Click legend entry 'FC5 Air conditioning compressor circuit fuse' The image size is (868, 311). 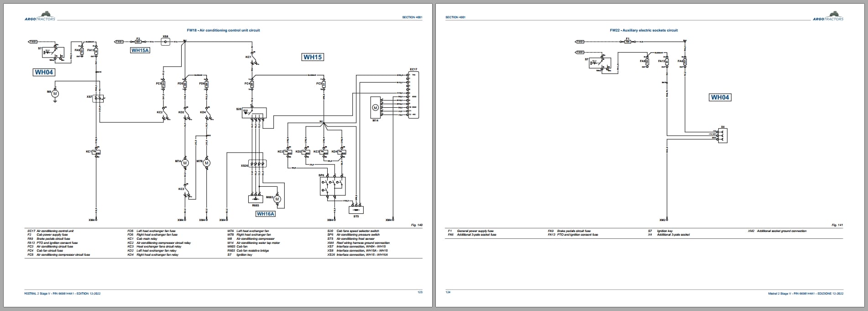(58, 254)
